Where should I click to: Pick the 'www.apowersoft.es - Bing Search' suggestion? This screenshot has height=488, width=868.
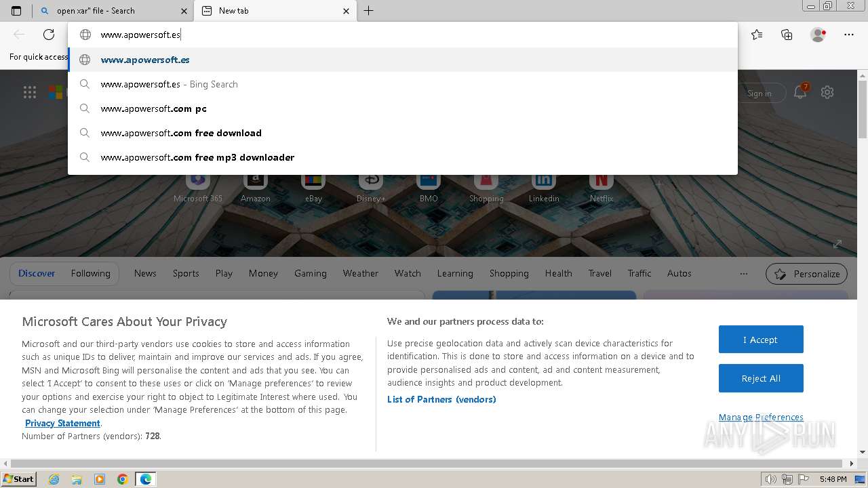[x=402, y=84]
